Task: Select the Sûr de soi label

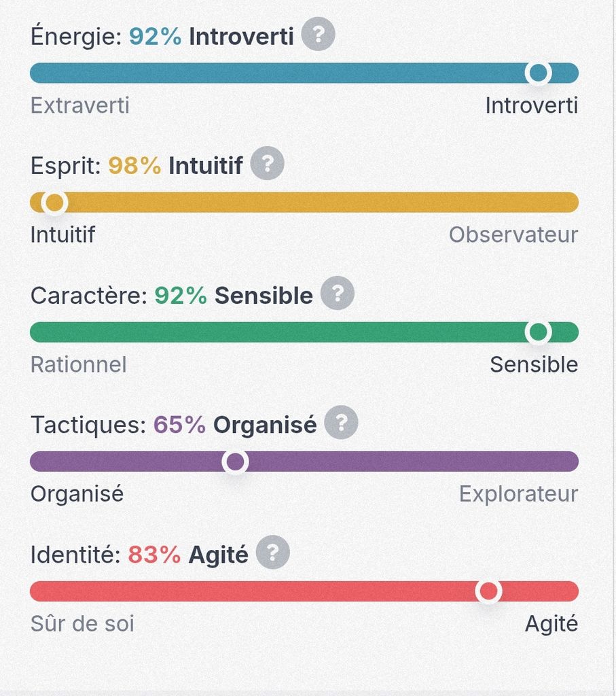Action: [82, 623]
